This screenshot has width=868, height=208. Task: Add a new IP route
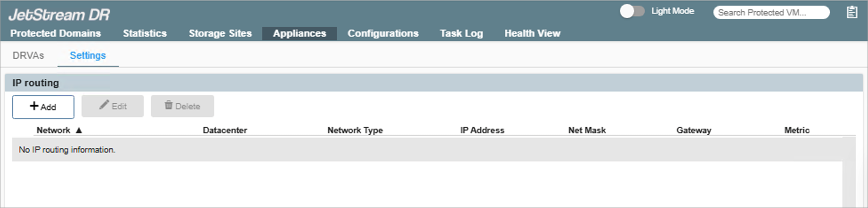43,107
